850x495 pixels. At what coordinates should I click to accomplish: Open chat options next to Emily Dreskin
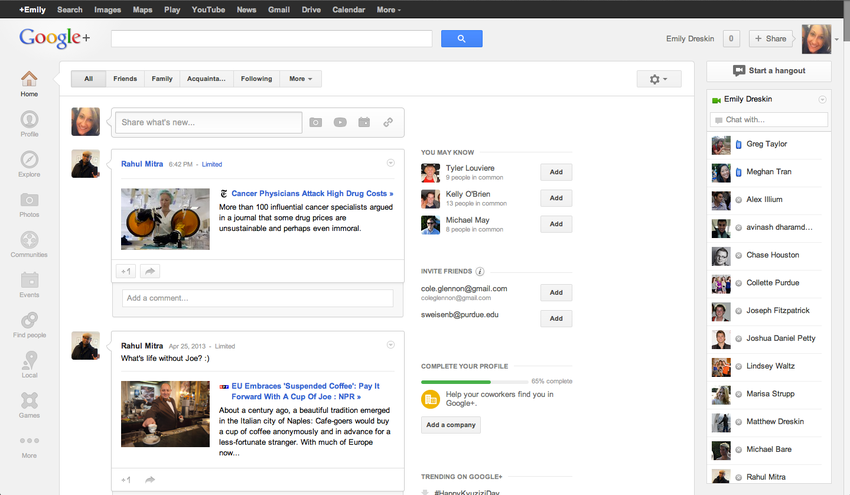(822, 99)
